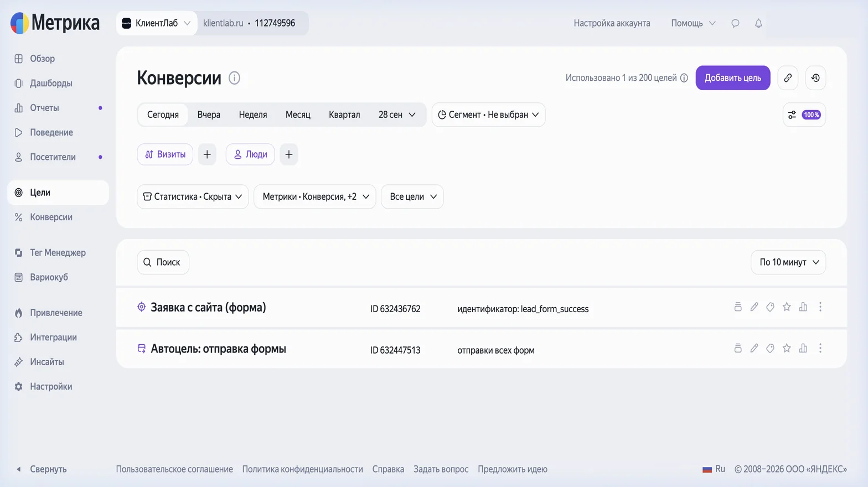Screen dimensions: 868x487
Task: Open Обзор in the sidebar
Action: [58, 59]
